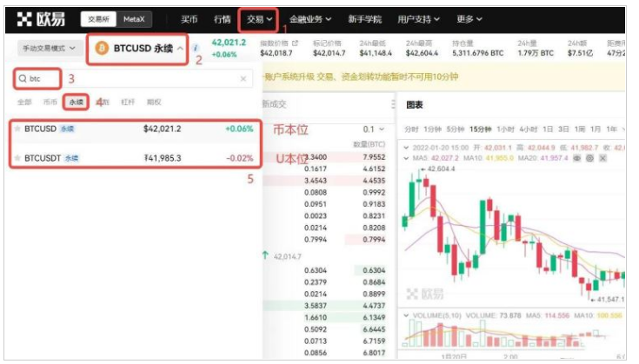The image size is (639, 364).
Task: Switch to the MetaX tab
Action: point(135,18)
